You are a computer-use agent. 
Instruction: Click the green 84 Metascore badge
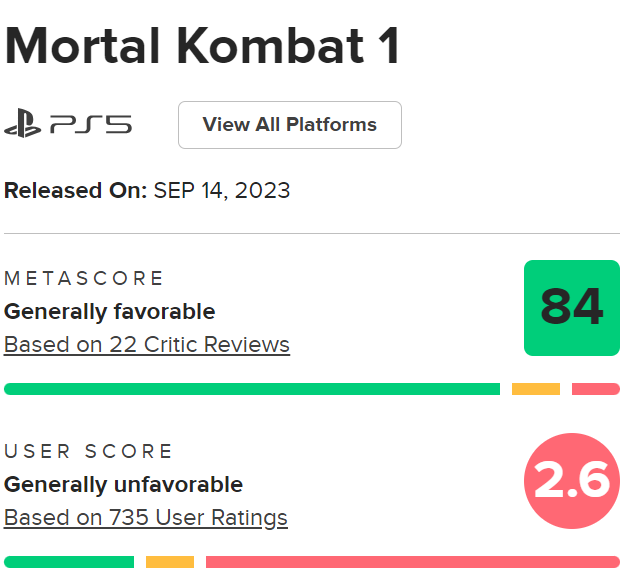pos(572,308)
